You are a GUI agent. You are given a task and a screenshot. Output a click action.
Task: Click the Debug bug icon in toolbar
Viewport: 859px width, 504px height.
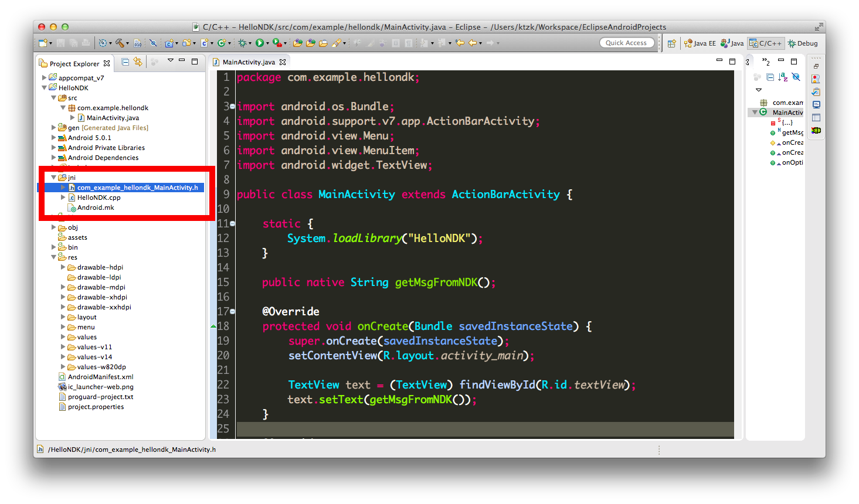click(x=242, y=43)
